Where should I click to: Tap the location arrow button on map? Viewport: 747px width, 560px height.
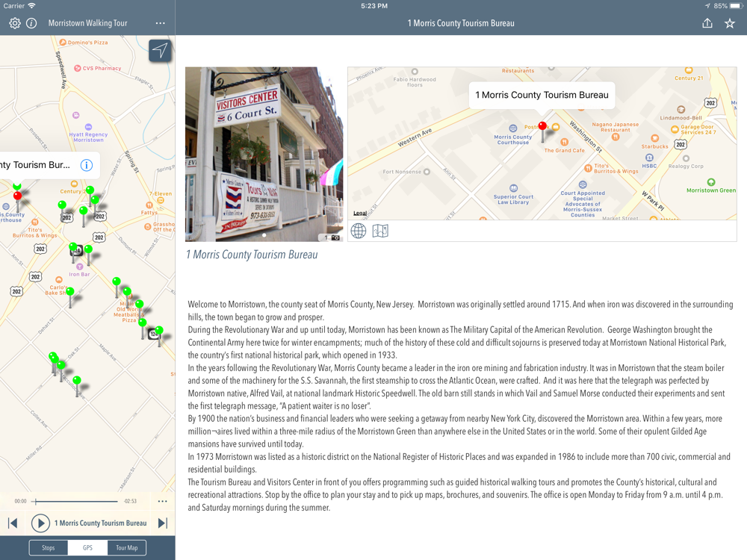[160, 50]
